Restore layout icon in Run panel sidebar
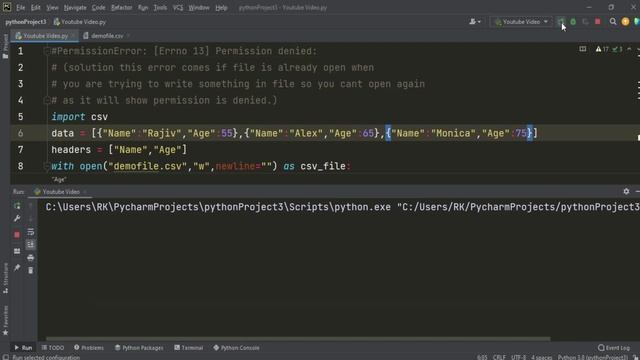Viewport: 640px width, 360px height. (x=17, y=251)
